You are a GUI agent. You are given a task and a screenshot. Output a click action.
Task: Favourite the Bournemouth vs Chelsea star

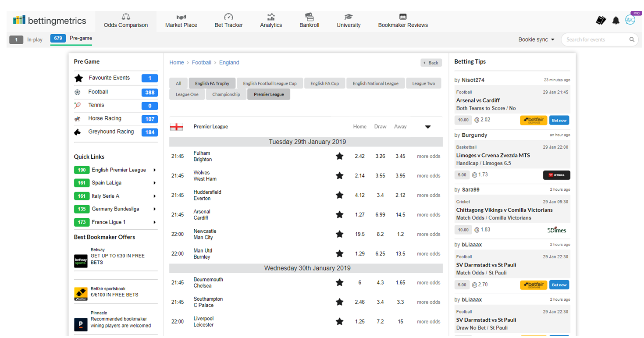(339, 283)
